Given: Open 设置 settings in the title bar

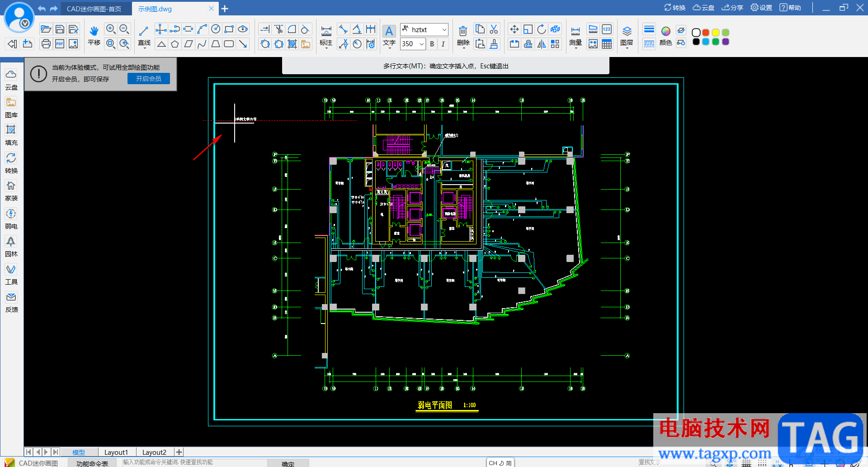Looking at the screenshot, I should pyautogui.click(x=761, y=8).
